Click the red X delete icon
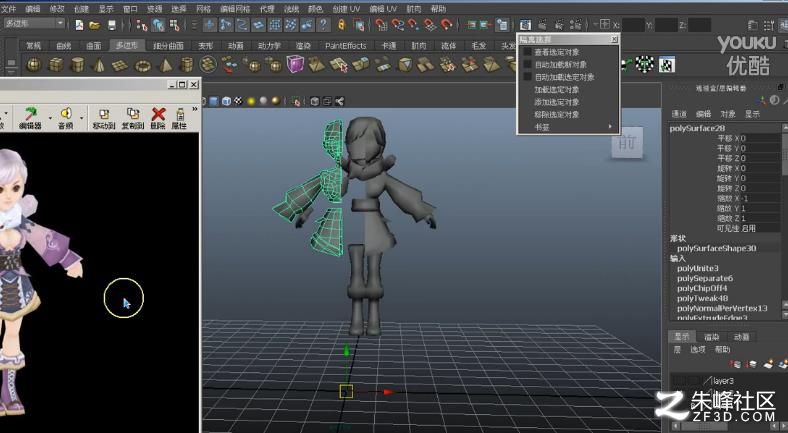Image resolution: width=788 pixels, height=433 pixels. coord(158,115)
